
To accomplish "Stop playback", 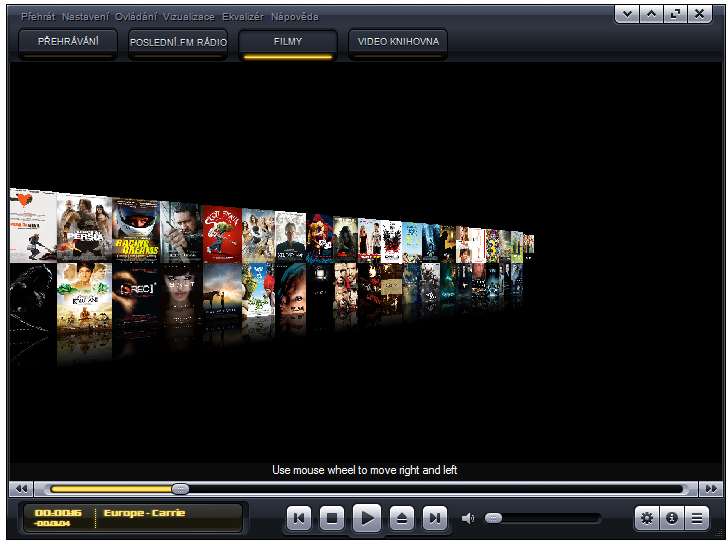I will pos(332,518).
